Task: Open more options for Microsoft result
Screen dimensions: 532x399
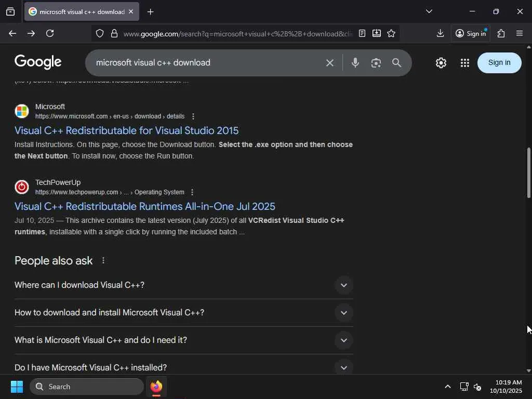Action: pyautogui.click(x=193, y=116)
